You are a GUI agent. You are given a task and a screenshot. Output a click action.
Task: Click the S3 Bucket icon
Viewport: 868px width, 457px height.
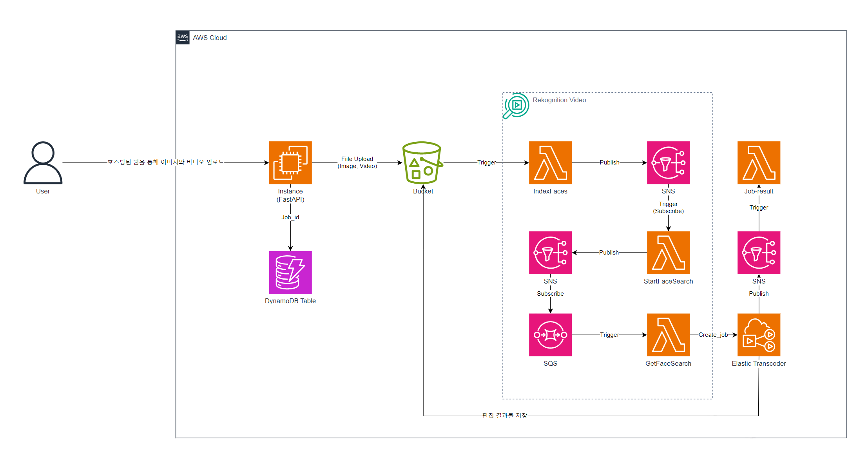tap(422, 163)
